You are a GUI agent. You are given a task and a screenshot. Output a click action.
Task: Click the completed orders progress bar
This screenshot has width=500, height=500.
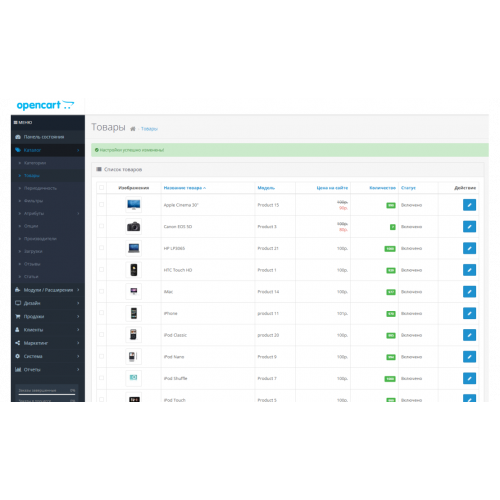coord(47,394)
